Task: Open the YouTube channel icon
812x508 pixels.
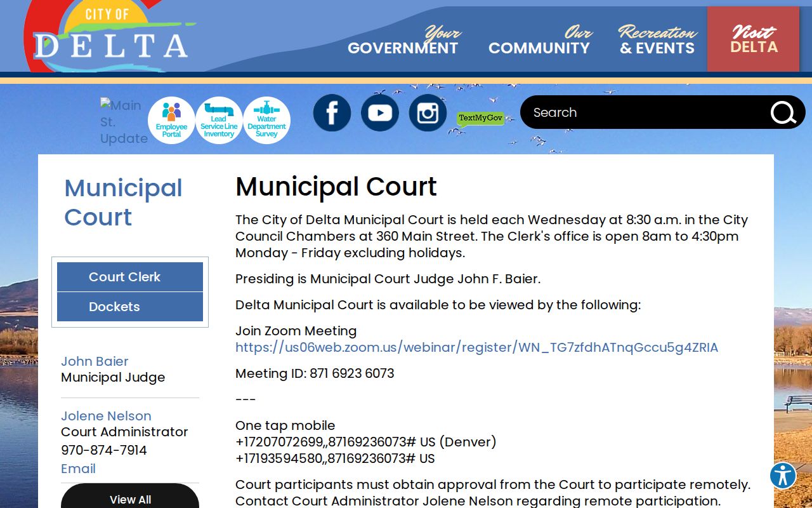Action: (380, 113)
